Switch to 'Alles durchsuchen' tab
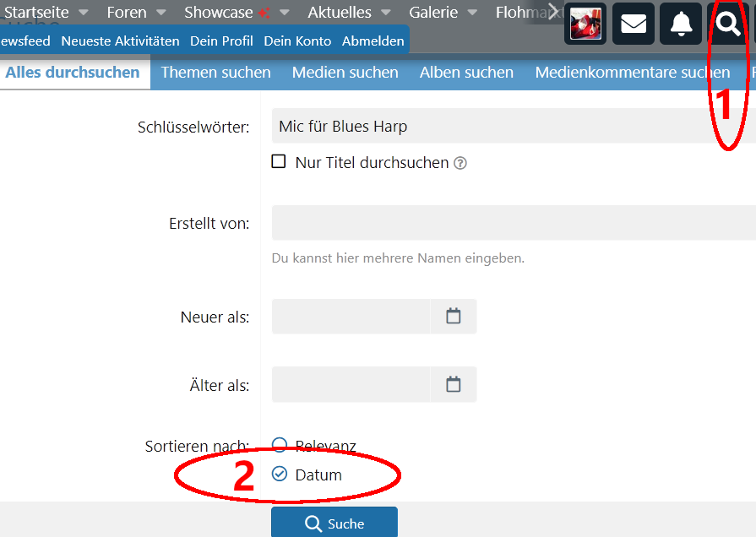The image size is (756, 537). point(73,73)
